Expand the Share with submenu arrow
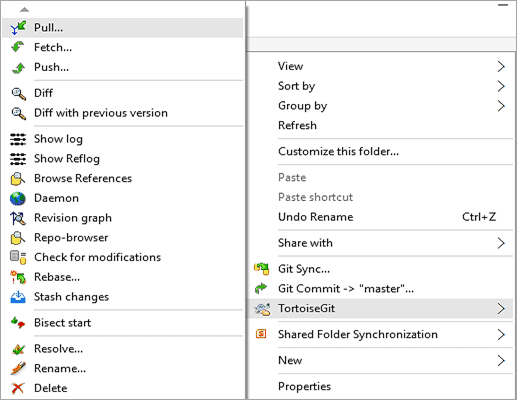 tap(501, 243)
